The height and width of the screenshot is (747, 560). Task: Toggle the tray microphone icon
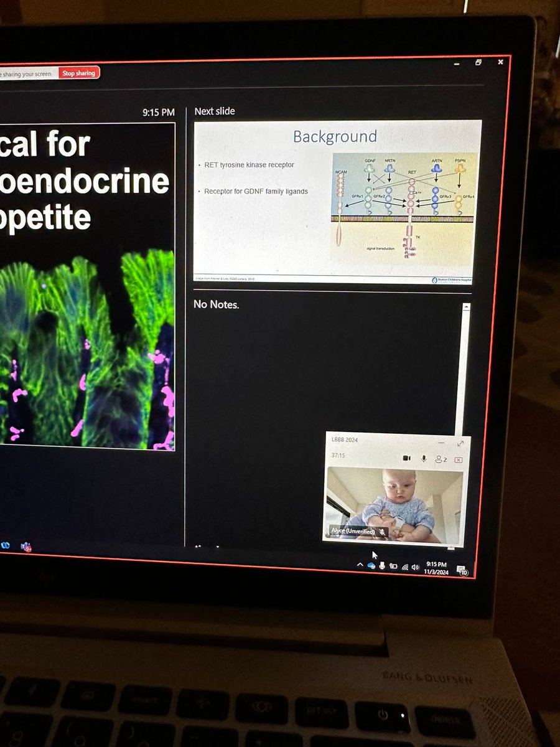(x=382, y=566)
